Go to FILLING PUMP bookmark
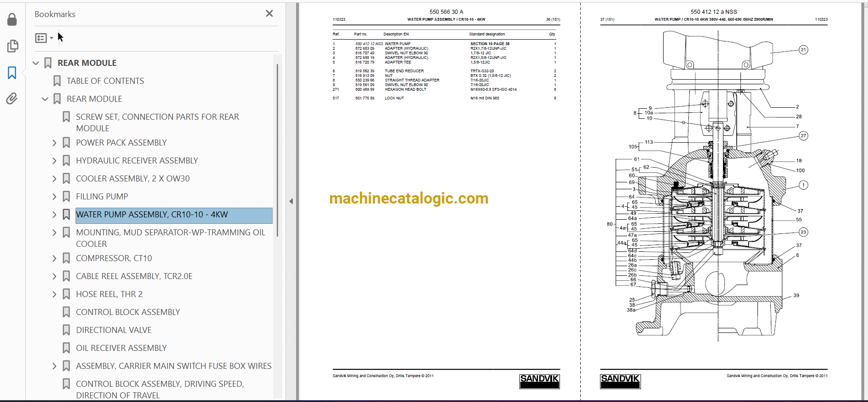Screen dimensions: 868x402 coord(102,197)
